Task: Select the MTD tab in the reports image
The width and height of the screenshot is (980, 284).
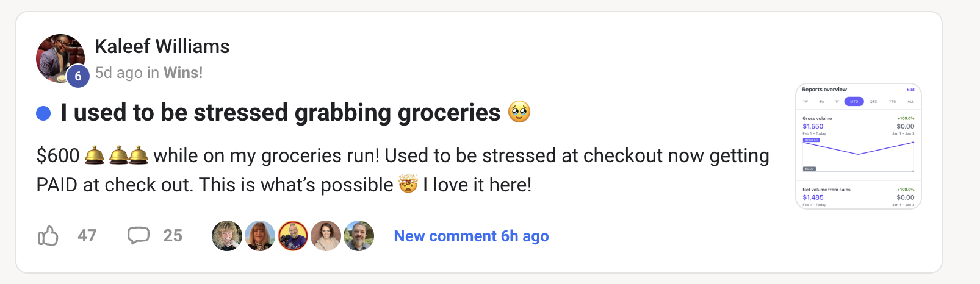Action: click(854, 102)
